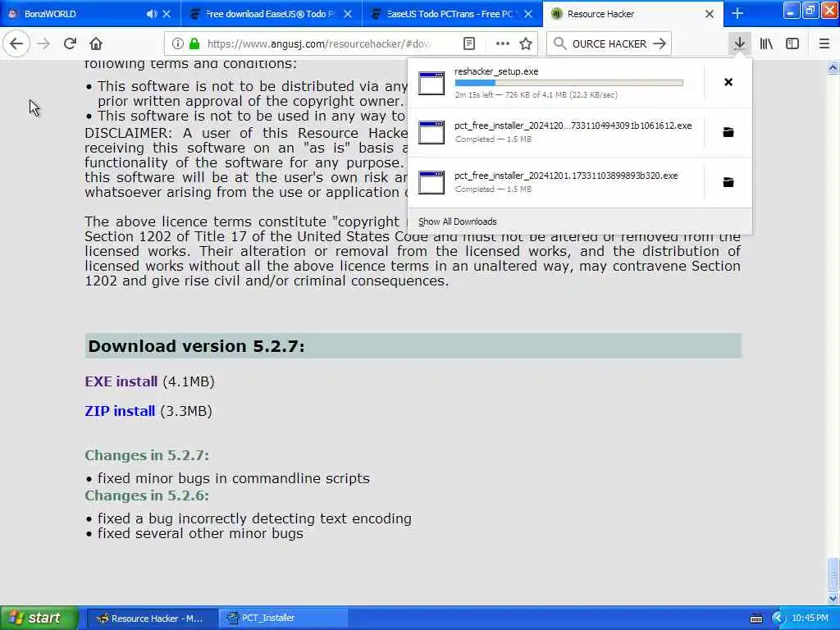Go back to the previous page
This screenshot has width=840, height=630.
pos(16,43)
